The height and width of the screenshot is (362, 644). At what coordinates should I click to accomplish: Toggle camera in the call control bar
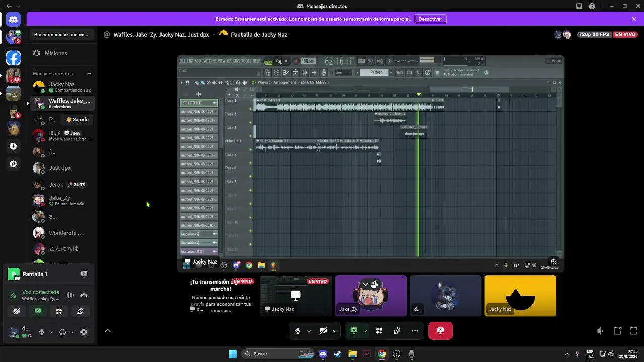click(324, 331)
